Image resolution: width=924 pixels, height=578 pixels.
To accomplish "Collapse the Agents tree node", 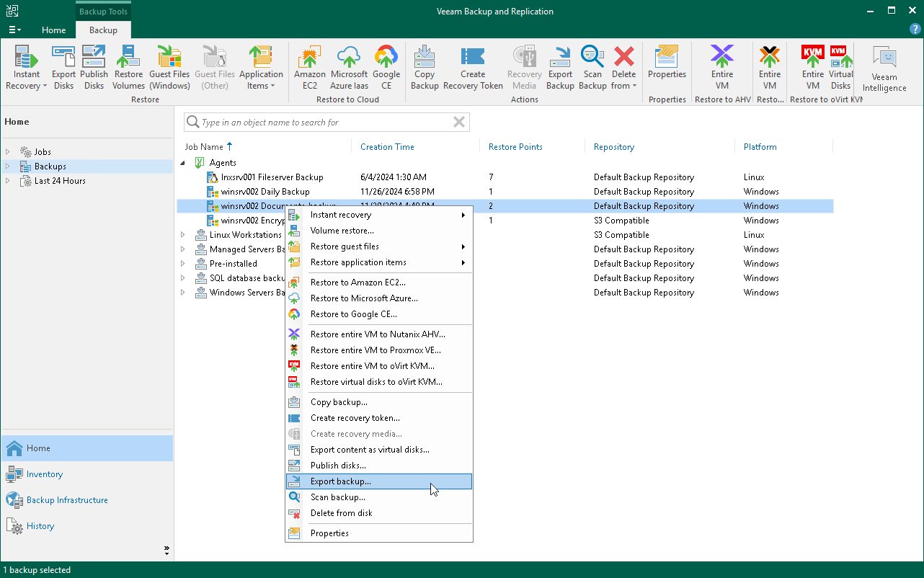I will point(183,162).
